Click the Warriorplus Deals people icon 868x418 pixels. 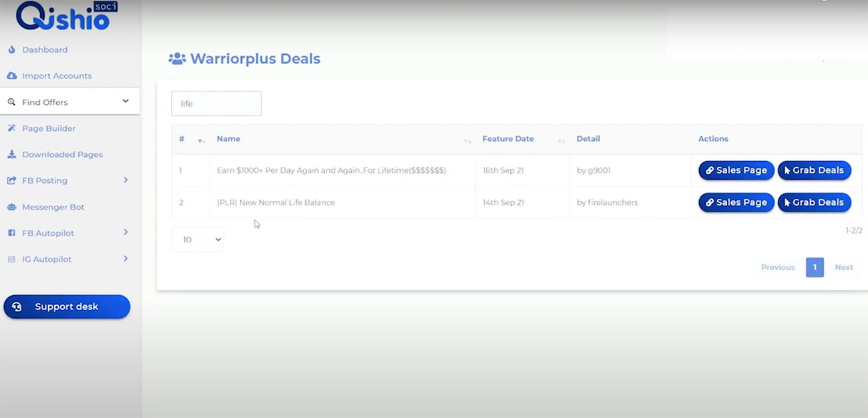click(x=177, y=59)
